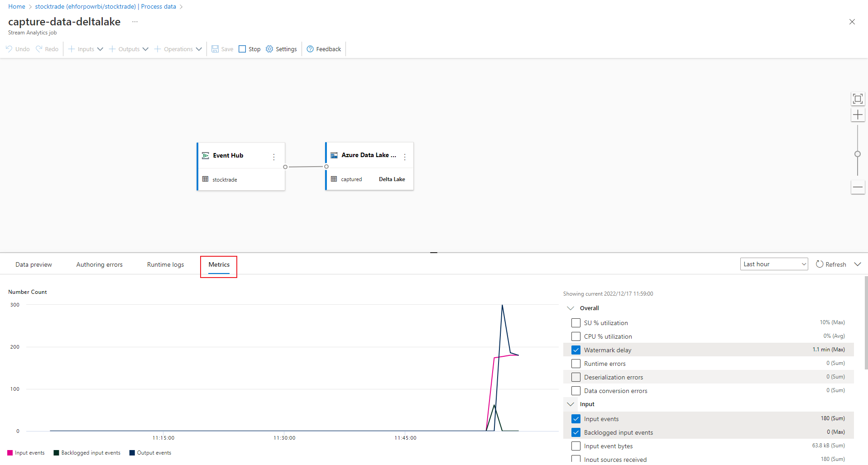The height and width of the screenshot is (465, 868).
Task: Click the zoom to fit canvas icon
Action: point(858,99)
